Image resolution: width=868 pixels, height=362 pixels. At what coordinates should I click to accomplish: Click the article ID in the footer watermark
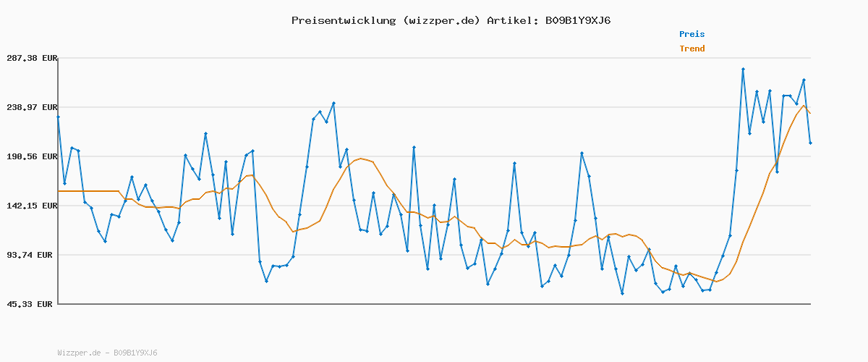tap(135, 353)
